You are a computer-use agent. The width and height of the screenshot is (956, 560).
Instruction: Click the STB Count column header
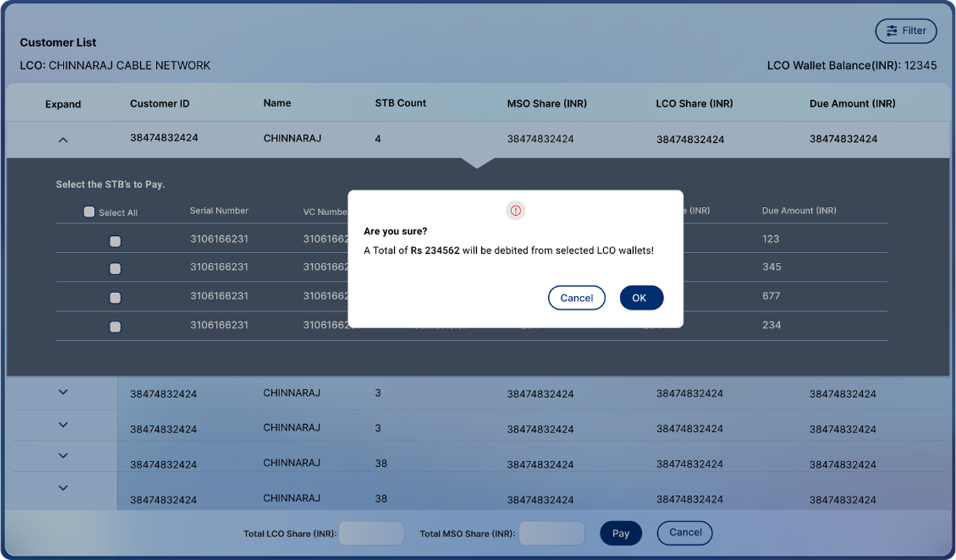(400, 103)
